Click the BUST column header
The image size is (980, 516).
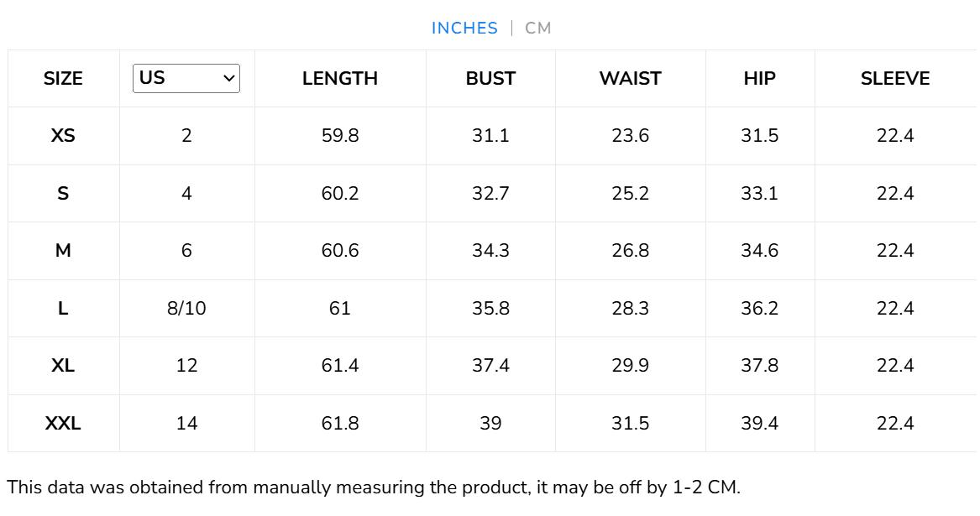(490, 79)
